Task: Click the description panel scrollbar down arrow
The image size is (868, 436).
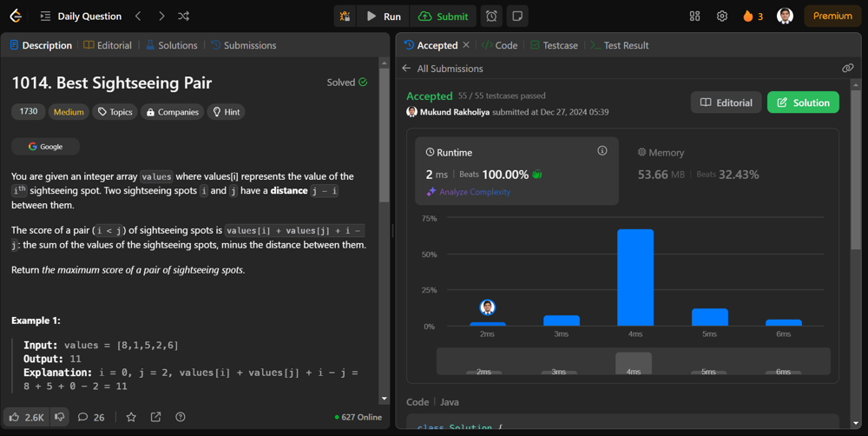Action: (385, 399)
